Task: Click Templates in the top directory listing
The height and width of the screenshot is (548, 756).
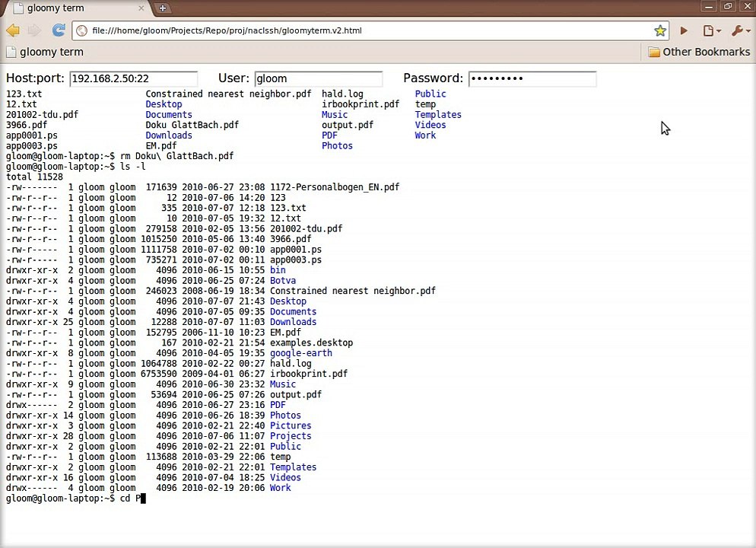Action: tap(438, 115)
